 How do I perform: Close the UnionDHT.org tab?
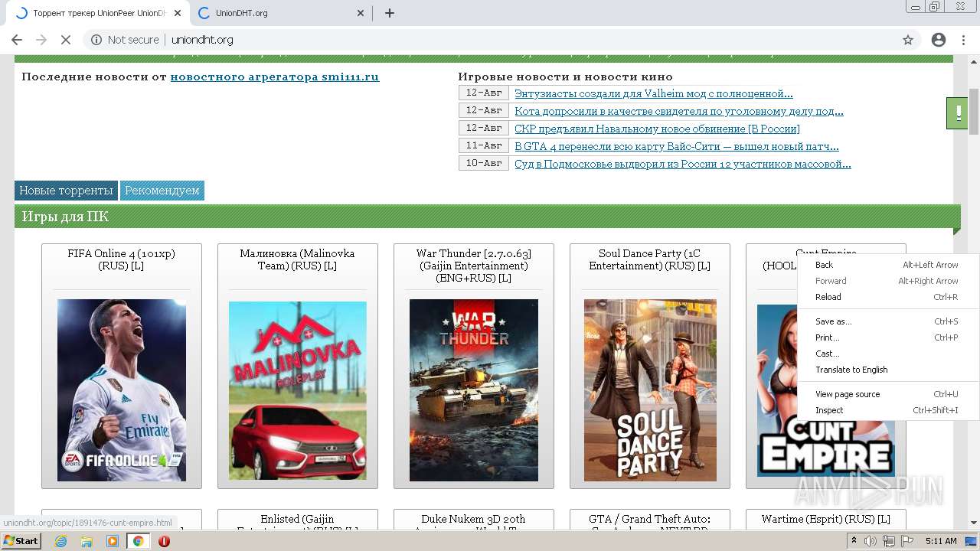[x=361, y=13]
